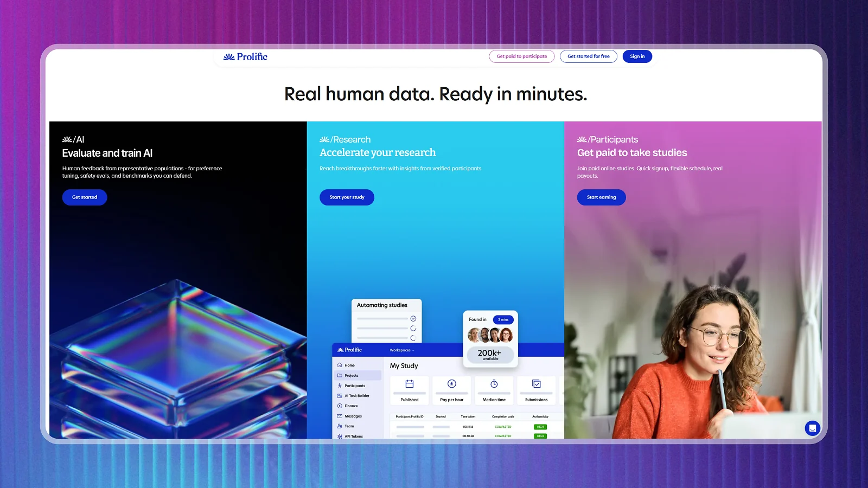868x488 pixels.
Task: Click the Participants person icon in sidebar
Action: pos(340,386)
